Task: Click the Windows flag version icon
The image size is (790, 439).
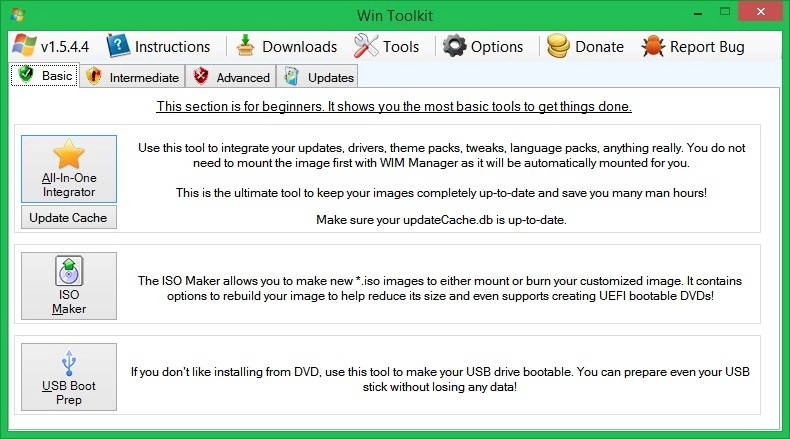Action: coord(24,46)
